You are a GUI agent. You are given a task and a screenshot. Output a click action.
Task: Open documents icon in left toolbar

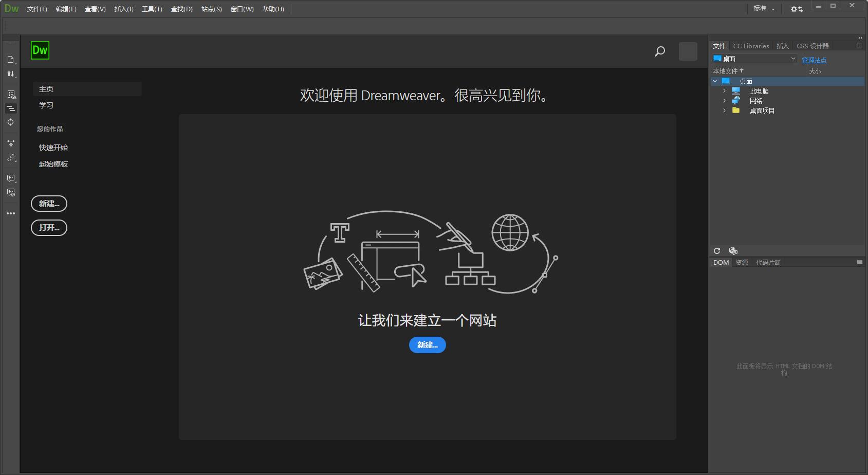(11, 60)
